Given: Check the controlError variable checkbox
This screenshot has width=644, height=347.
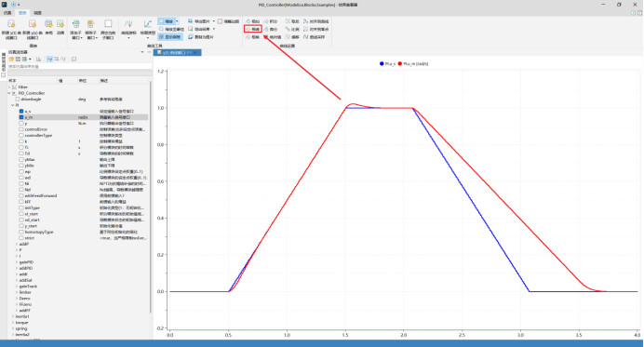Looking at the screenshot, I should (21, 129).
